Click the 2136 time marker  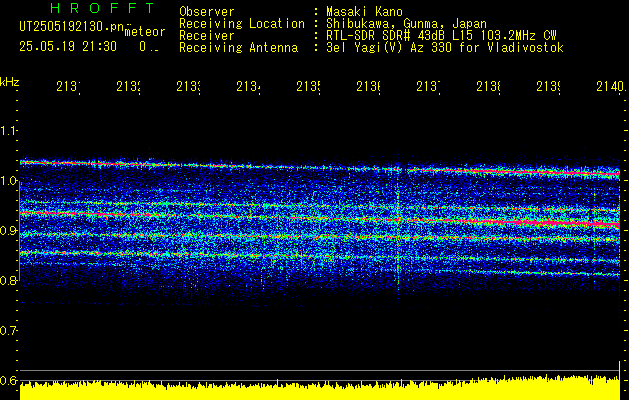[369, 87]
